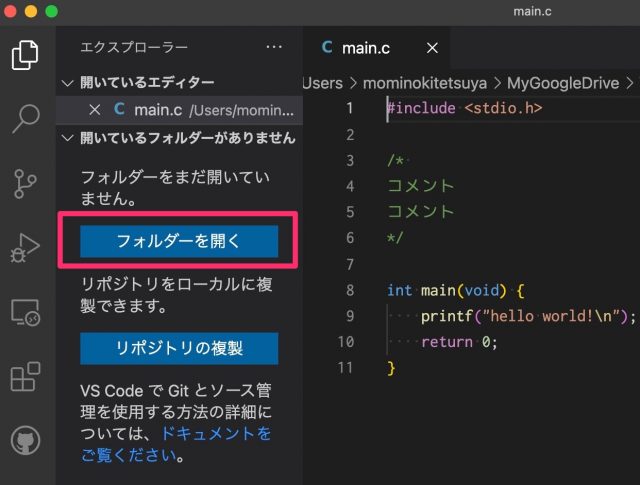
Task: Open the Extensions view icon
Action: [x=26, y=376]
